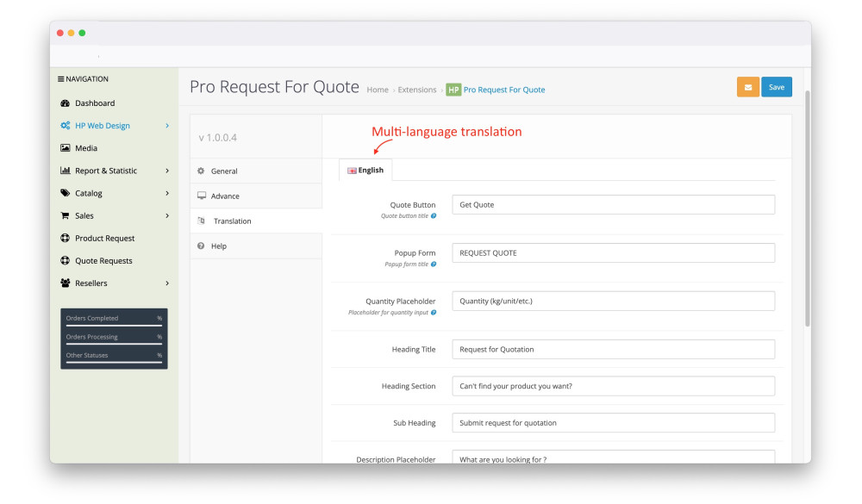Viewport: 862px width, 504px height.
Task: Click the Orders Completed progress bar
Action: (114, 326)
